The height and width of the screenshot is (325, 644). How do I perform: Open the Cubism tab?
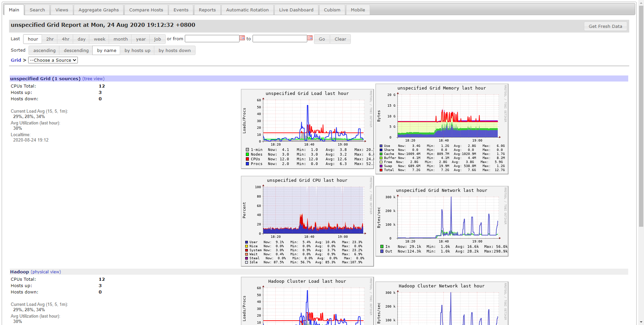[332, 10]
